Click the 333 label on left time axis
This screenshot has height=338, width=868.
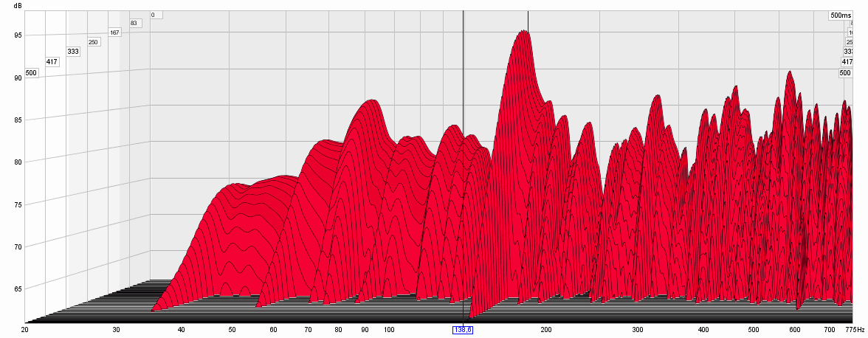[x=73, y=52]
